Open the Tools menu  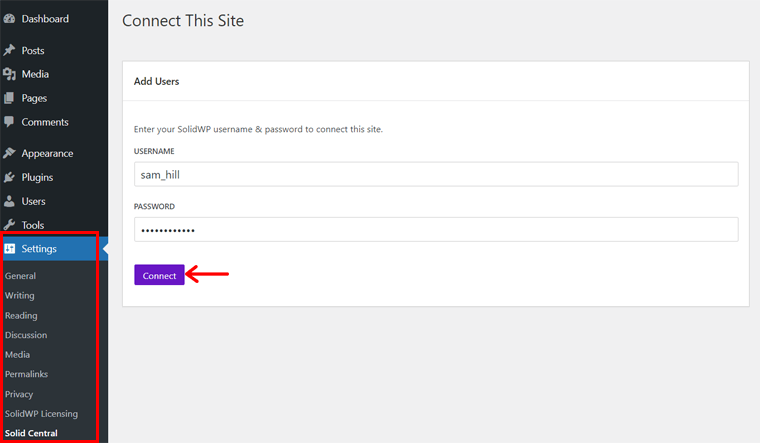tap(33, 225)
